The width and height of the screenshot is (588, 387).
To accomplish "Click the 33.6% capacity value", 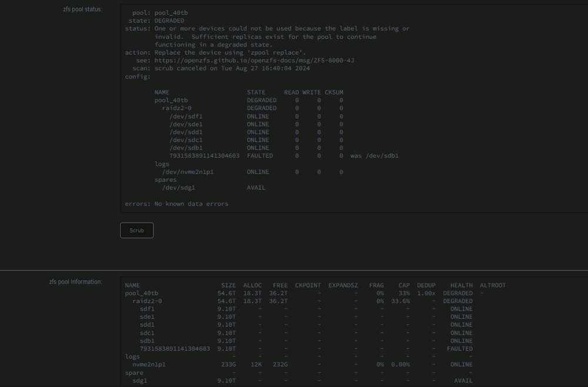I will pyautogui.click(x=400, y=301).
